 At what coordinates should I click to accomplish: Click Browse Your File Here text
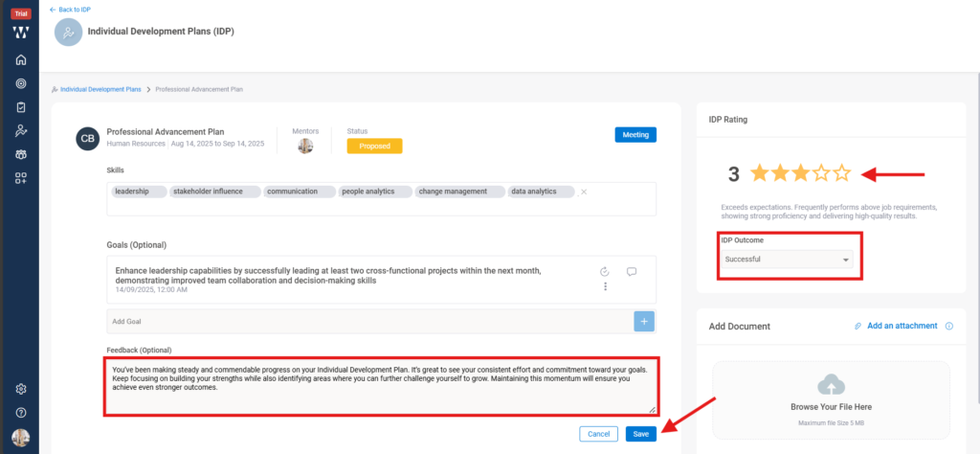tap(831, 407)
